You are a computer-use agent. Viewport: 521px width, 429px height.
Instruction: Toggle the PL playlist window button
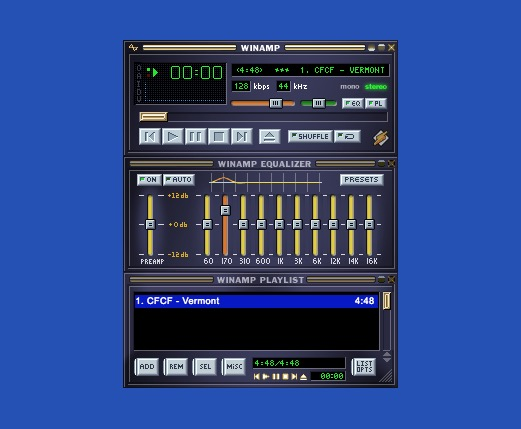[x=376, y=104]
